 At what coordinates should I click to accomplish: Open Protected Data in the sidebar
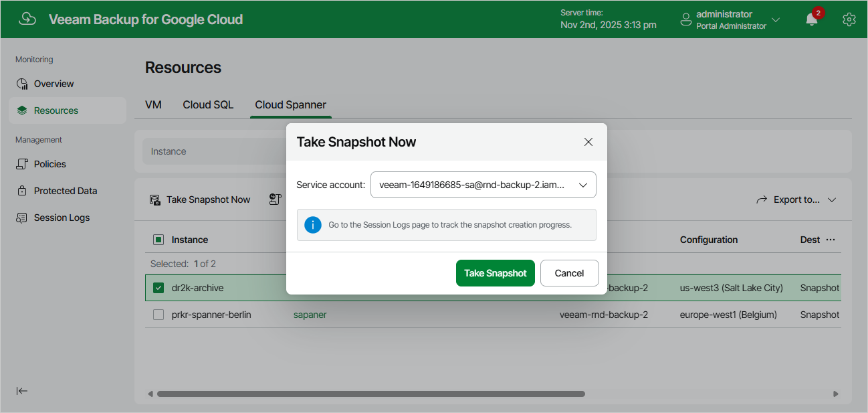point(68,191)
